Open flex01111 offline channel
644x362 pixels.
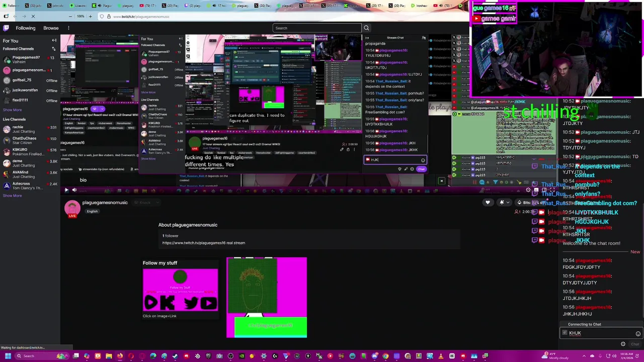(x=30, y=100)
